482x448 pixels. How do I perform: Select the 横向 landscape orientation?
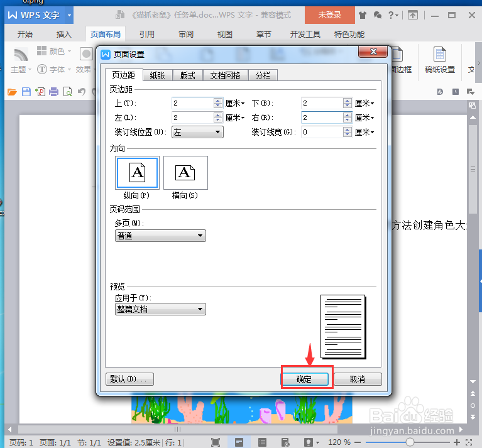pos(185,173)
